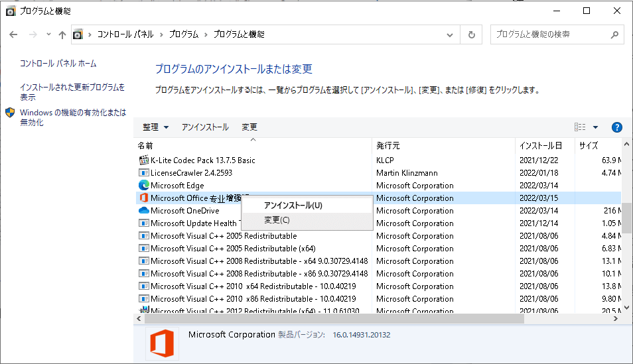Select Visual C++ 2010 x64 Redistributable 10.0.40219
The width and height of the screenshot is (633, 364).
253,286
